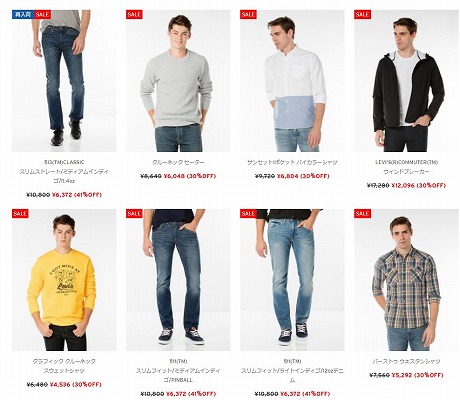
Task: Open the white and blue bicolor shirt photo
Action: tap(292, 81)
